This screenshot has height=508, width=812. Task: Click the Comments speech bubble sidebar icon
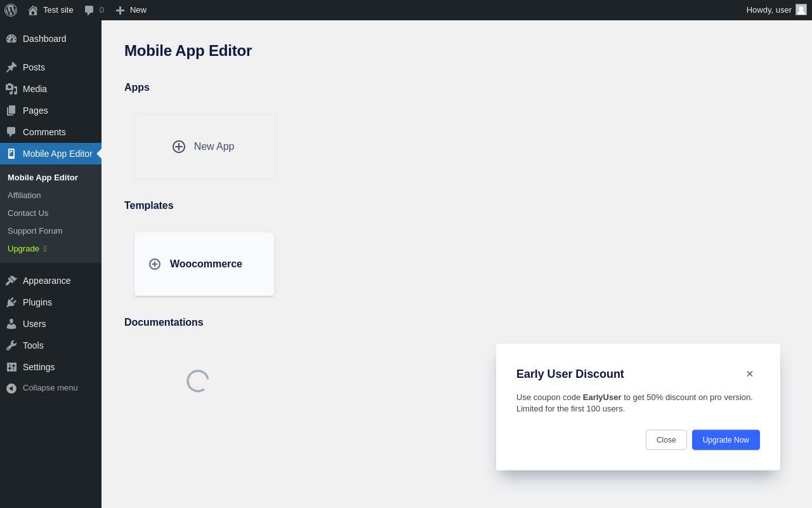tap(11, 132)
